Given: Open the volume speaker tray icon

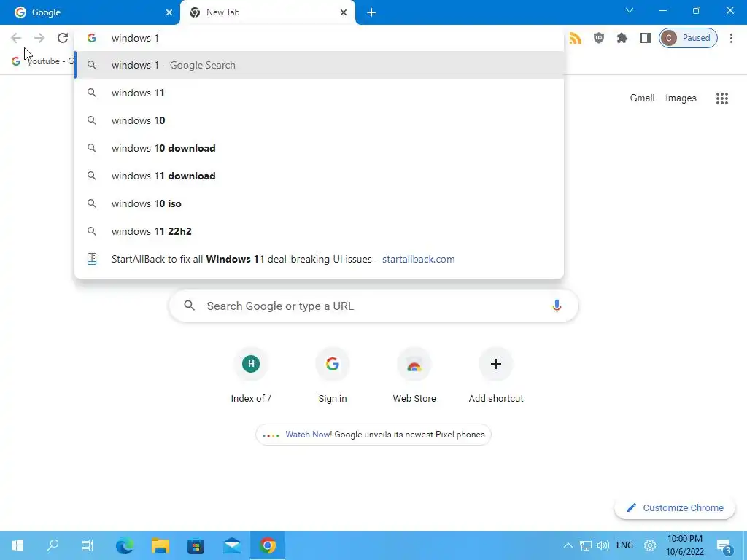Looking at the screenshot, I should 603,545.
